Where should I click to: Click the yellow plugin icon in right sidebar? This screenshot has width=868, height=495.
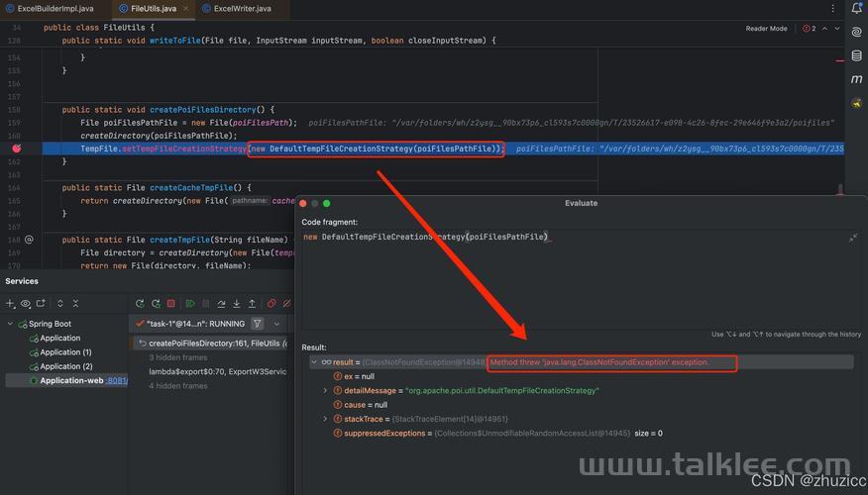click(x=856, y=103)
